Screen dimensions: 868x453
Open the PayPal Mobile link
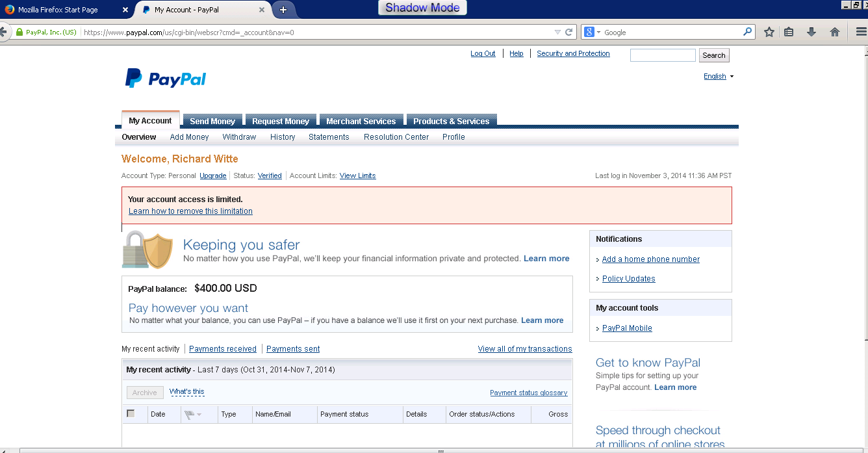pos(627,328)
